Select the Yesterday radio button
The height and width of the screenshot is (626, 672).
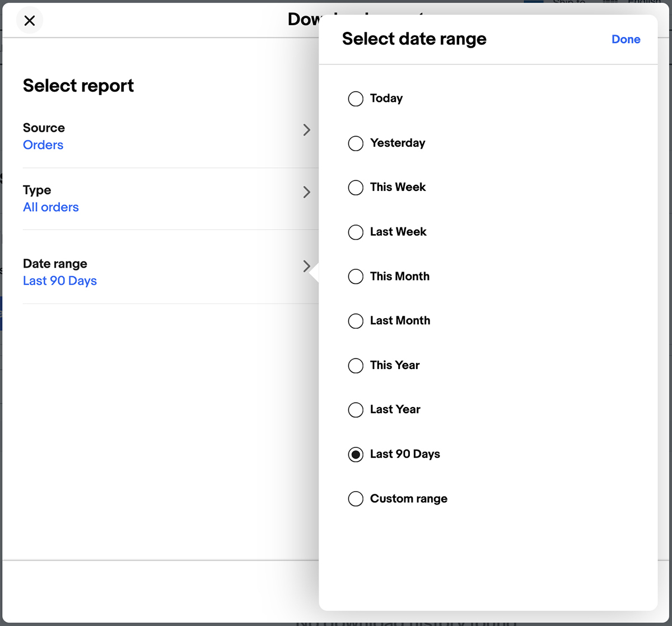[x=356, y=143]
